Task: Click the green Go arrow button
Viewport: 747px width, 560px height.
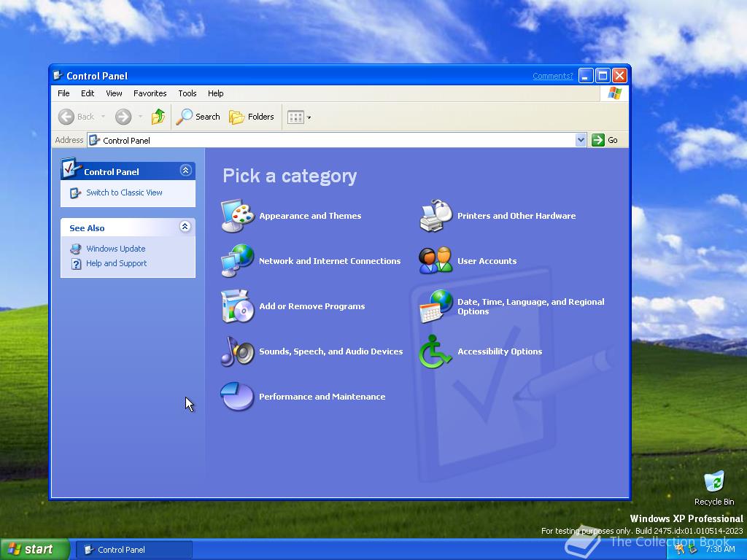Action: point(598,140)
